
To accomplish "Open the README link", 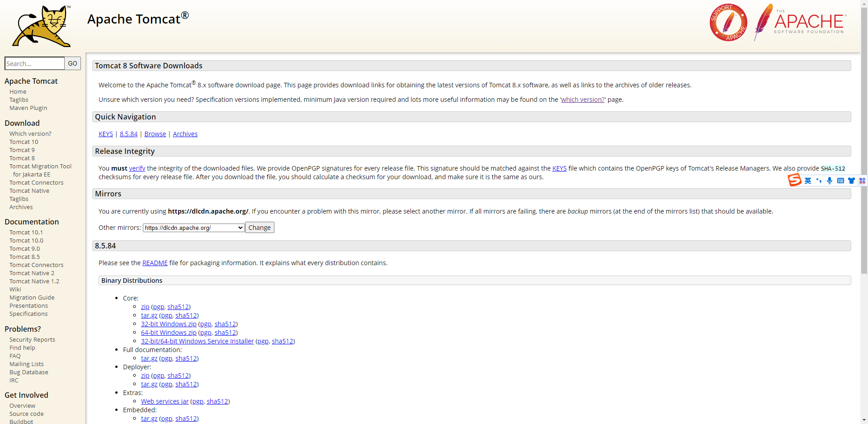I will pos(155,263).
